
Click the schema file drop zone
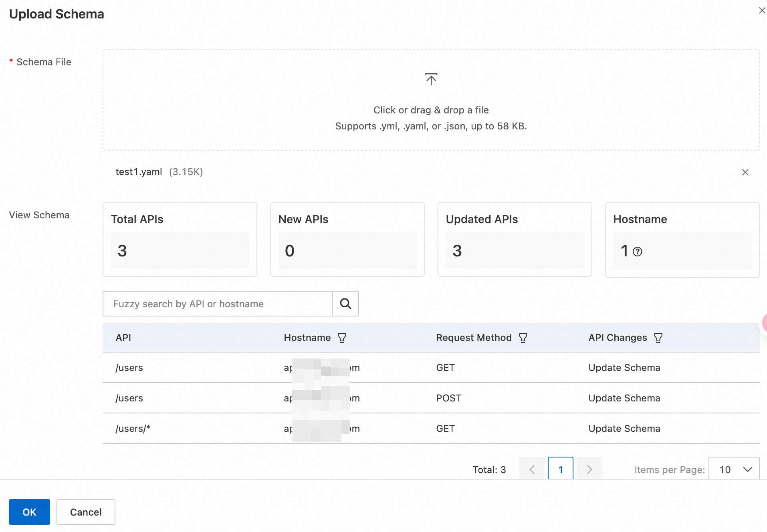[x=431, y=100]
